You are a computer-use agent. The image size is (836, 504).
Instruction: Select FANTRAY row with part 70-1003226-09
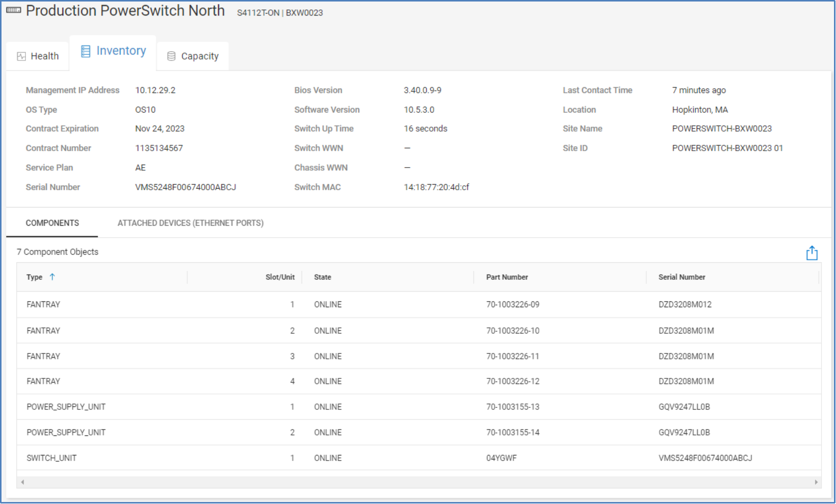click(x=419, y=304)
